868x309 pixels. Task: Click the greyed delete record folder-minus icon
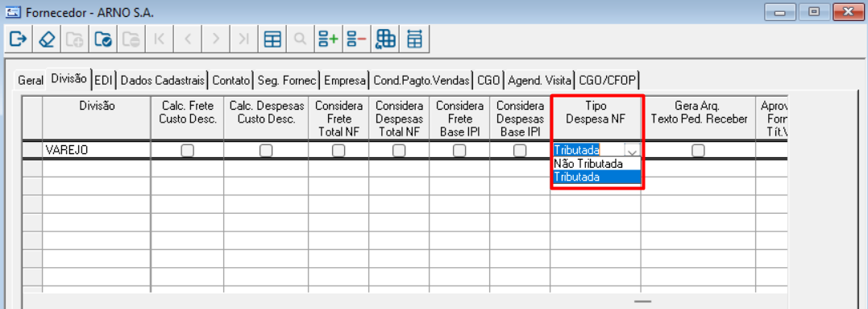coord(131,40)
